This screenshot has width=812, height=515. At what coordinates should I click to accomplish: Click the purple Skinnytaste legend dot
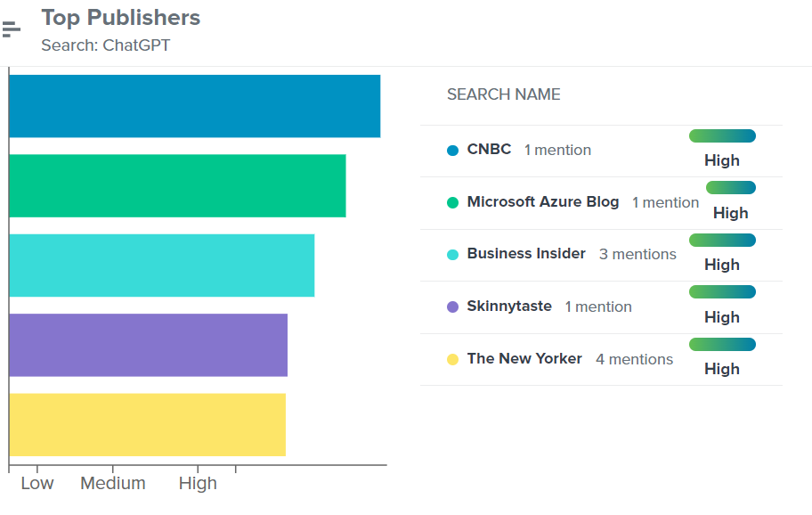452,307
